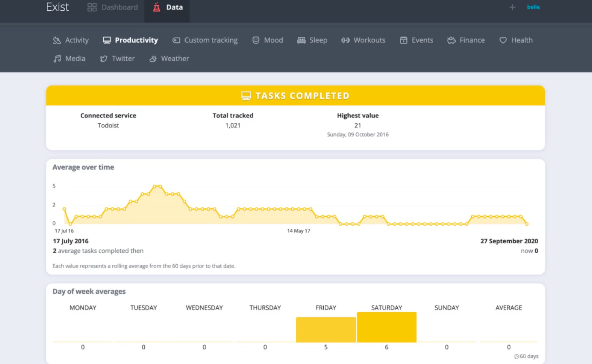Click the Health heart icon
The width and height of the screenshot is (592, 364).
(x=503, y=40)
